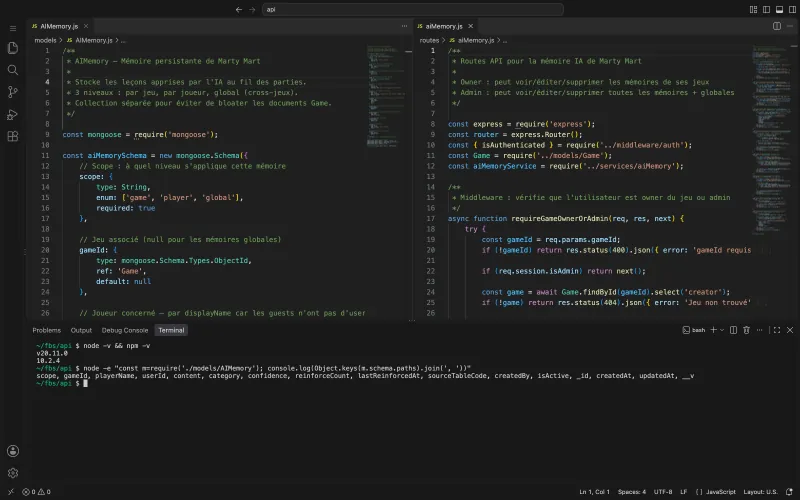Click 'aiMemorySchema' in the left editor
The image size is (800, 500).
[117, 156]
